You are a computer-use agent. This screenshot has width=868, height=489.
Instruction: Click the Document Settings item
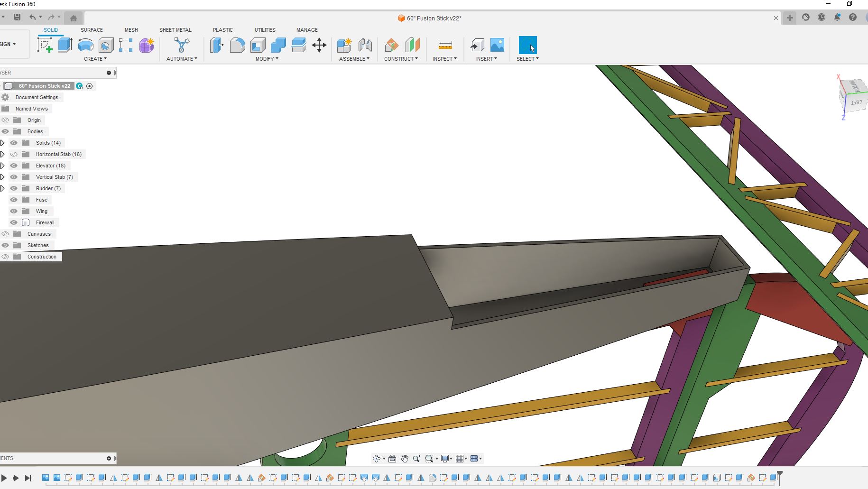click(37, 97)
